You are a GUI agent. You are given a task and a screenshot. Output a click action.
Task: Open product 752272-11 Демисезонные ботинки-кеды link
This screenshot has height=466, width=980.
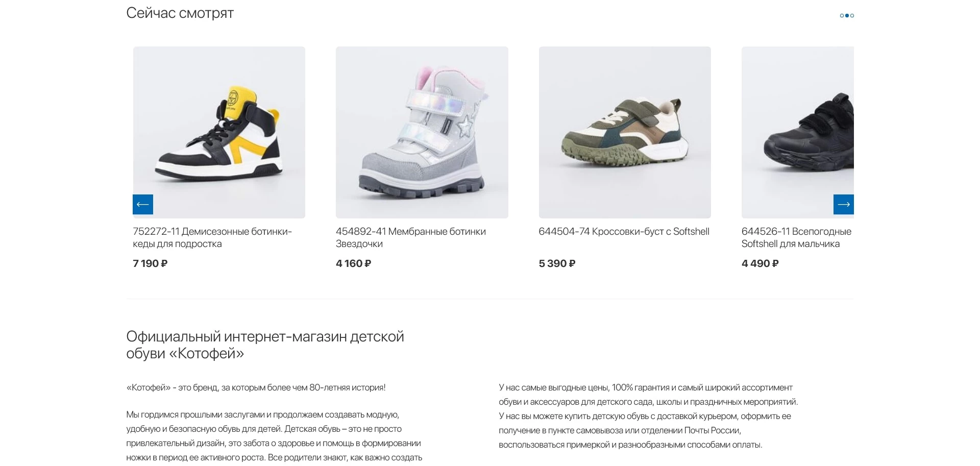pos(212,237)
